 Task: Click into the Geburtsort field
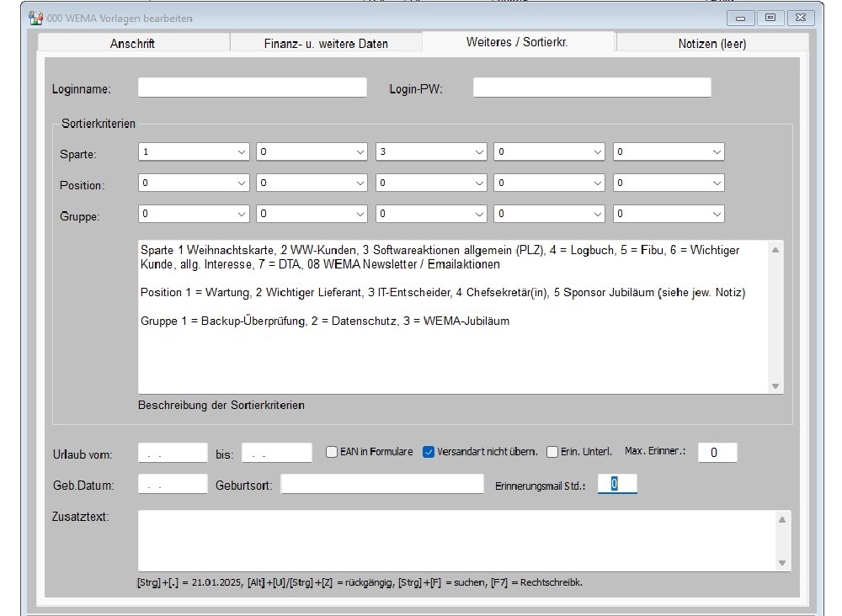[x=381, y=484]
